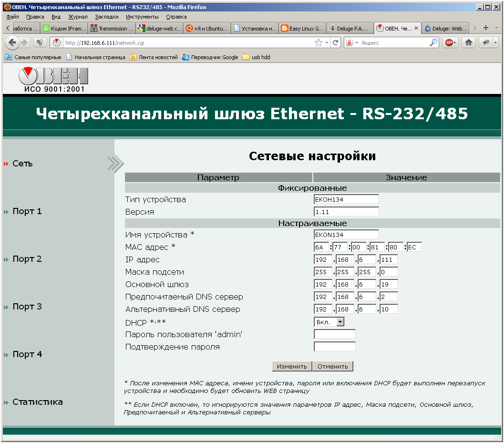Open Порт 1 settings page

click(x=27, y=211)
